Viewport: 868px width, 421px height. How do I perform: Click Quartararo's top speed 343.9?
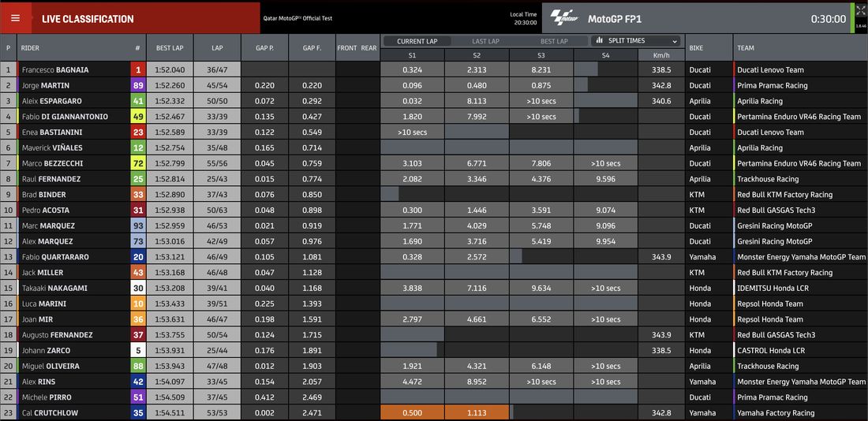point(661,257)
